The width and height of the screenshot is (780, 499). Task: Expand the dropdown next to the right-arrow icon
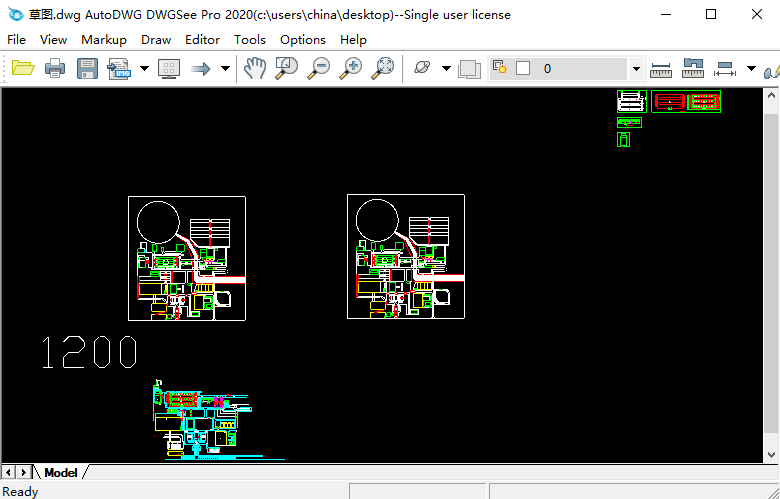pos(225,69)
